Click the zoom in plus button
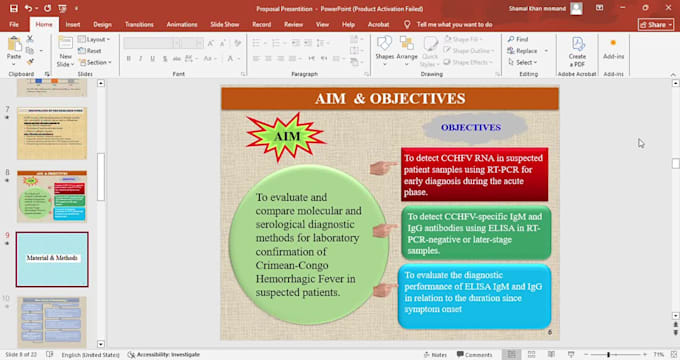The width and height of the screenshot is (680, 360). [x=645, y=354]
